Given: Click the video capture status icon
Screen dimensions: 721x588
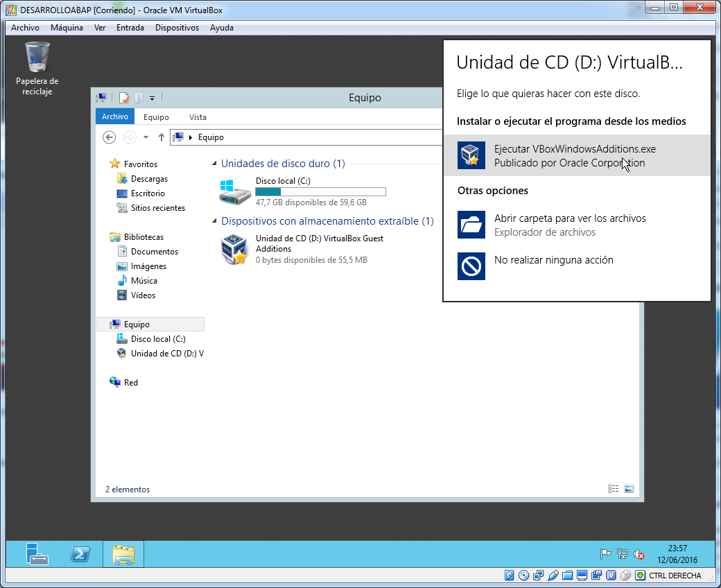Looking at the screenshot, I should [597, 575].
